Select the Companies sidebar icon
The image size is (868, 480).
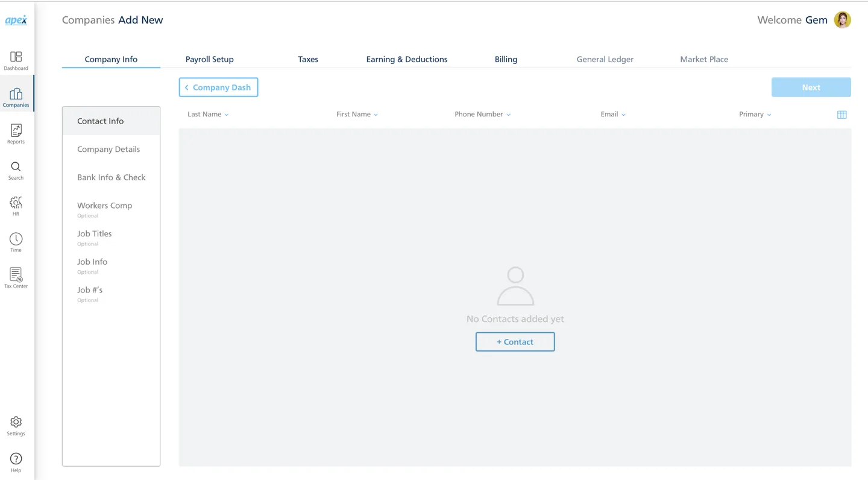pyautogui.click(x=16, y=95)
